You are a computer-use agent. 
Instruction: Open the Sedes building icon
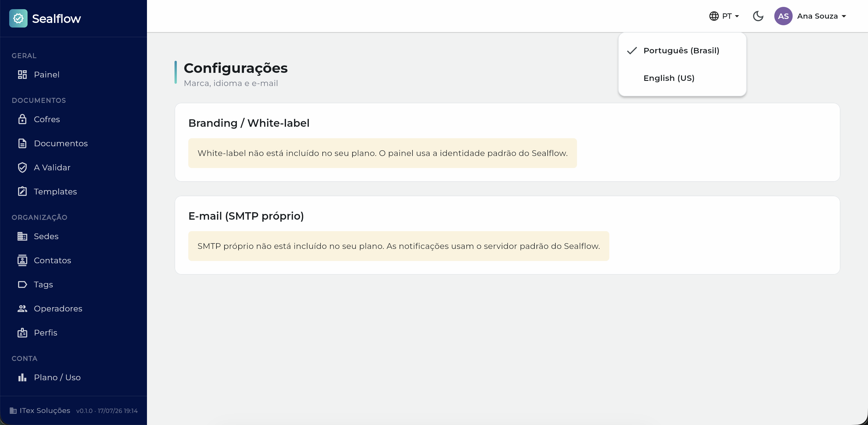(x=22, y=236)
